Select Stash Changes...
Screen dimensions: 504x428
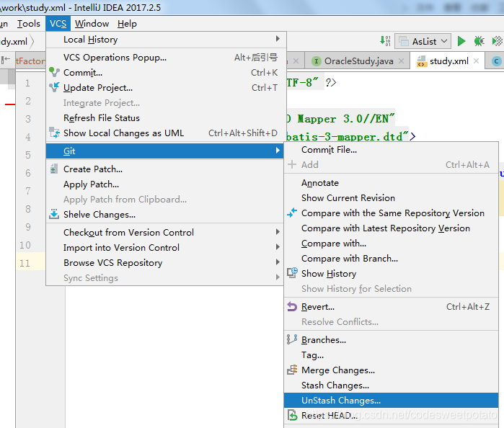click(x=392, y=385)
